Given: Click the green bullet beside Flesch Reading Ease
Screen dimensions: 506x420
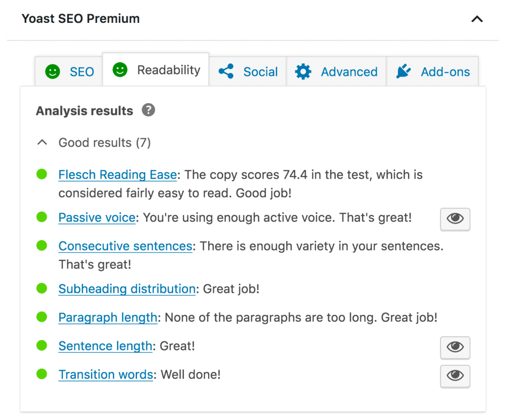Looking at the screenshot, I should point(41,174).
